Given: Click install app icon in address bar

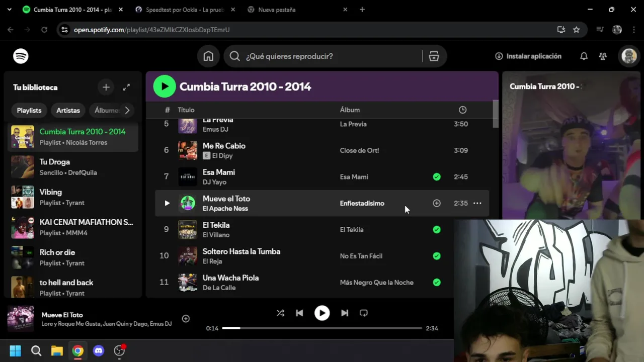Looking at the screenshot, I should tap(561, 30).
